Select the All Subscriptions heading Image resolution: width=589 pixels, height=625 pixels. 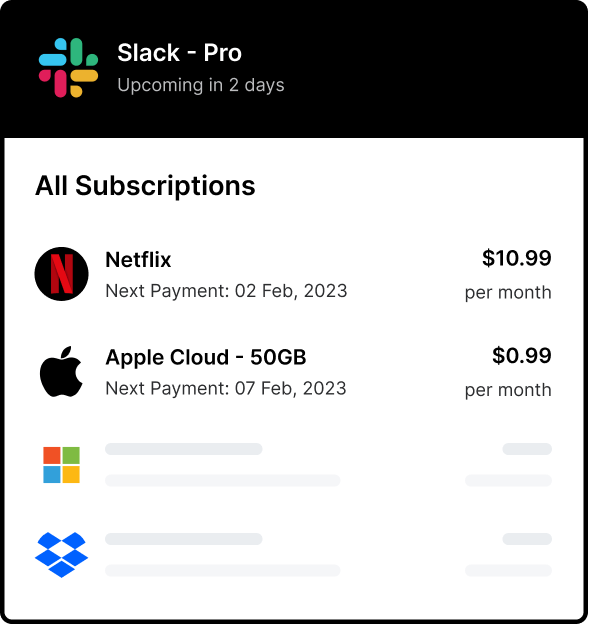[145, 186]
